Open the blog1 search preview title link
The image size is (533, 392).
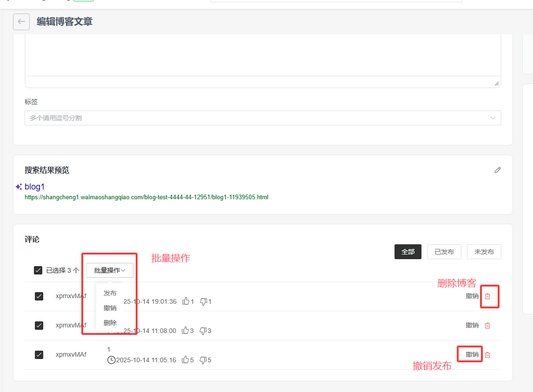35,187
